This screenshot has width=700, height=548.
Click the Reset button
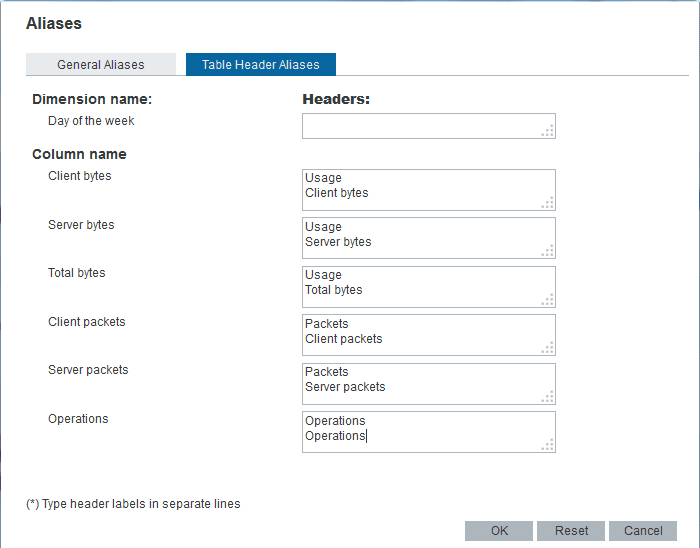pyautogui.click(x=571, y=531)
